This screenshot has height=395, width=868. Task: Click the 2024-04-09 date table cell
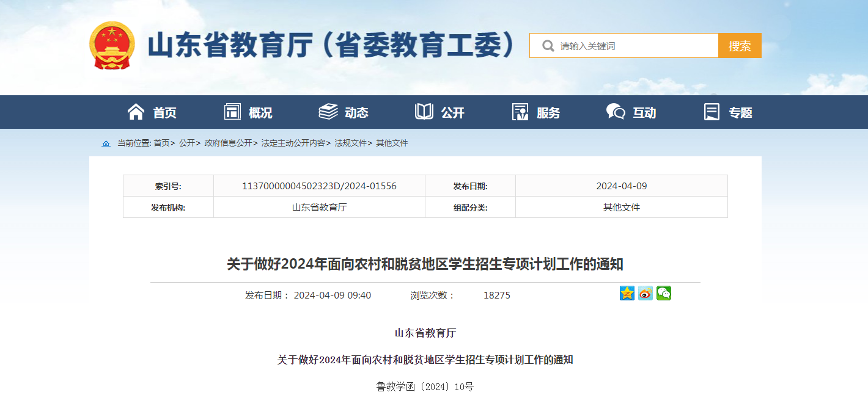pyautogui.click(x=622, y=186)
